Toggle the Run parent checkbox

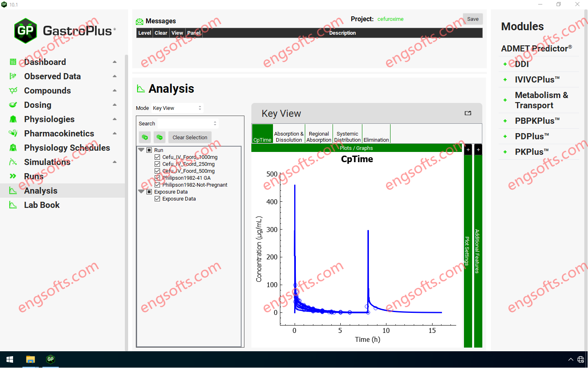coord(149,150)
